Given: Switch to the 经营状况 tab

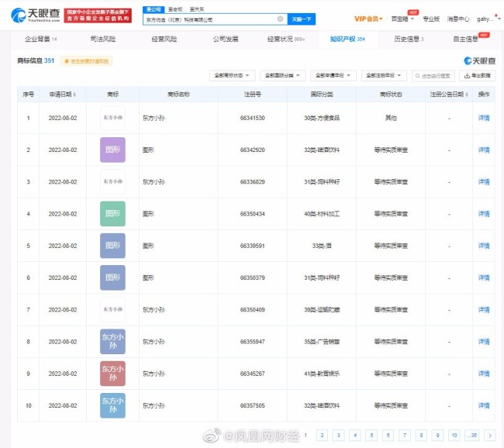Looking at the screenshot, I should tap(286, 40).
